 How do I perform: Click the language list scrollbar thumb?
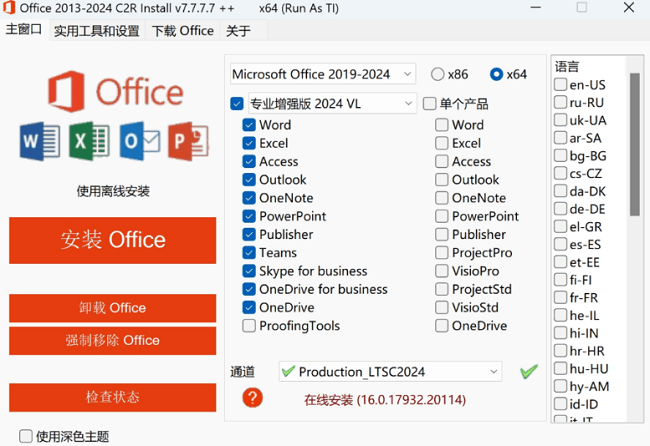pos(635,144)
